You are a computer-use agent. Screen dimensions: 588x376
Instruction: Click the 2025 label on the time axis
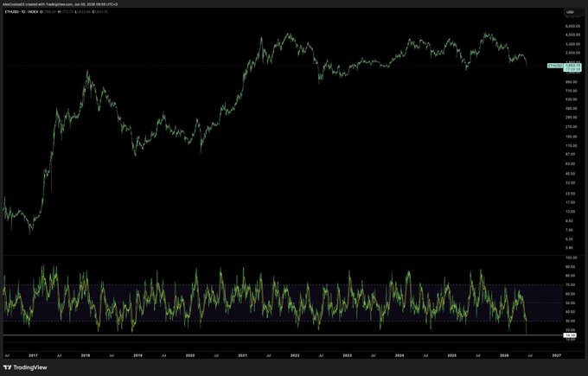[452, 355]
